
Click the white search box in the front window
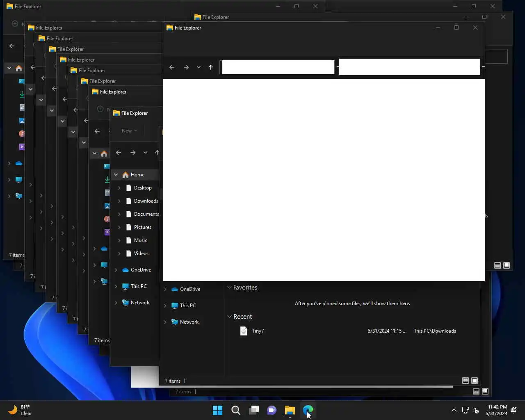(409, 67)
